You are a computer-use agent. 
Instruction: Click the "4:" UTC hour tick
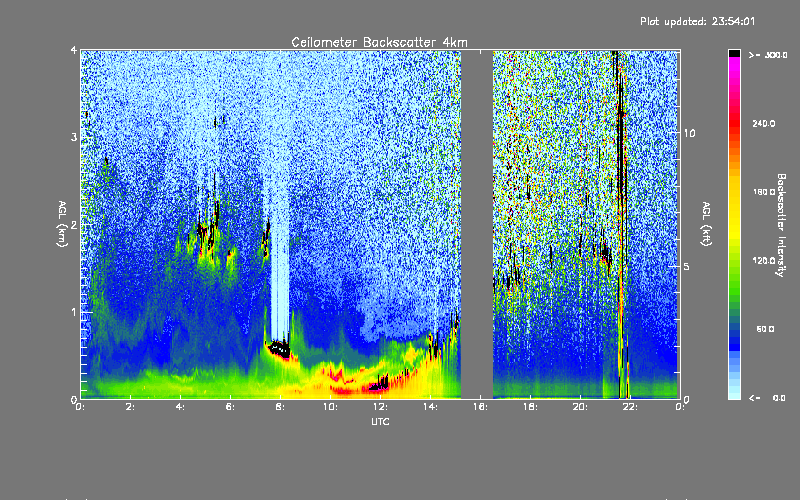[x=180, y=407]
